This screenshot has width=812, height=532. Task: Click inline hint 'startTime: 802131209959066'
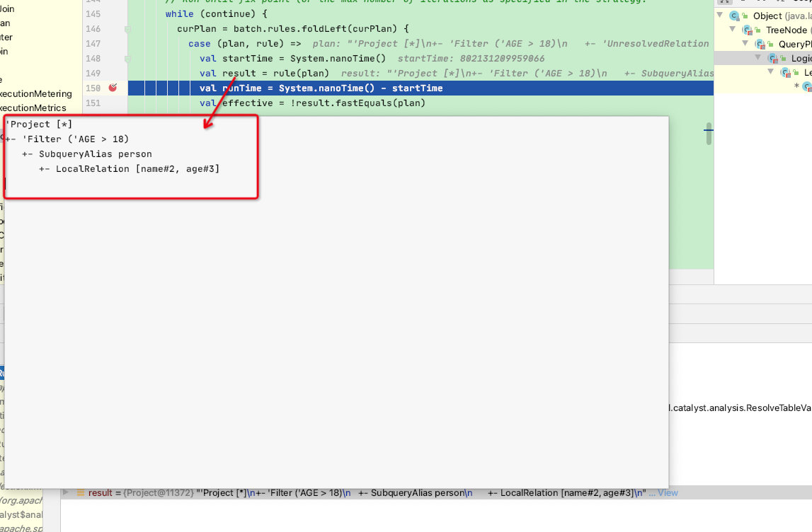point(471,59)
